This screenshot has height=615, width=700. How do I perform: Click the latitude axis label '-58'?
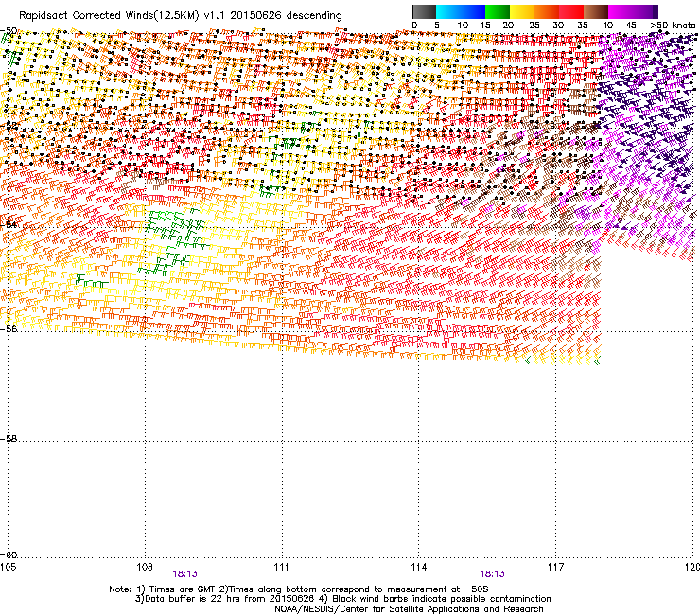[9, 439]
